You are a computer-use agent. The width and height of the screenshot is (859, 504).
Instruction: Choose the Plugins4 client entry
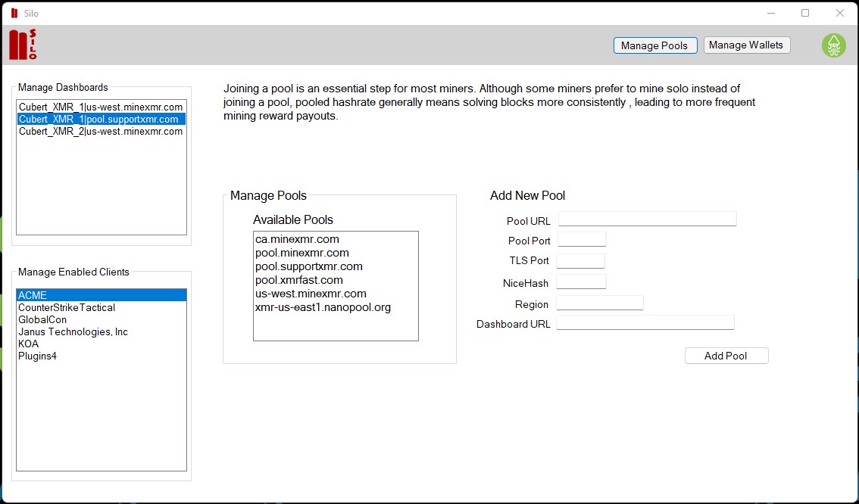(38, 356)
